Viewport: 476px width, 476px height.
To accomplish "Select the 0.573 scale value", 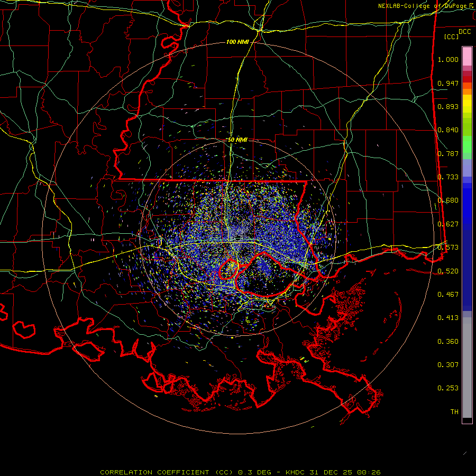I will 448,248.
